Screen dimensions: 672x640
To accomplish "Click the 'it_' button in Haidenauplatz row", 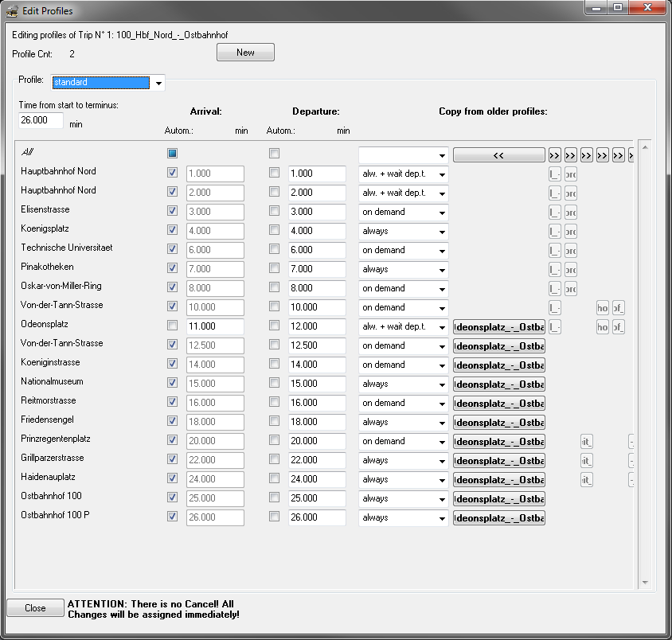I will tap(587, 480).
